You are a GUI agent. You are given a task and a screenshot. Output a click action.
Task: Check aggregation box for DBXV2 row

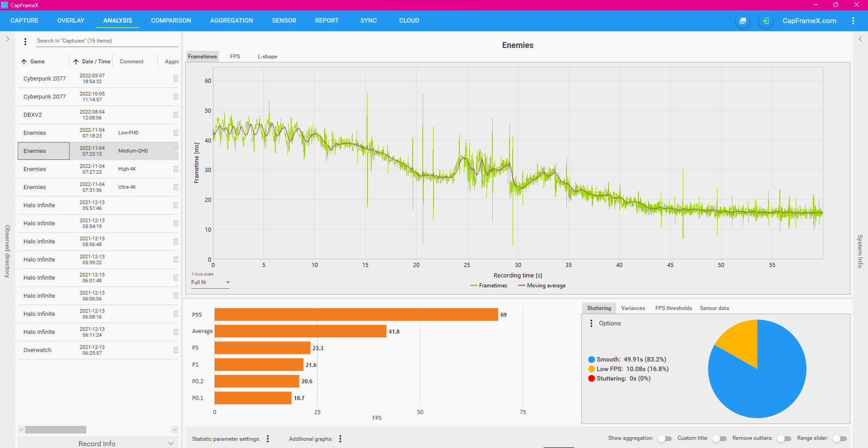pyautogui.click(x=176, y=114)
